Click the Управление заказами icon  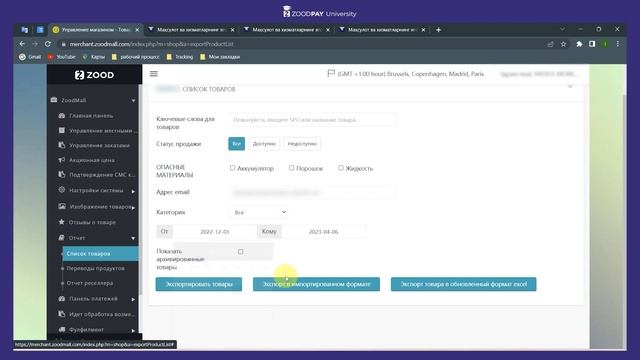62,145
